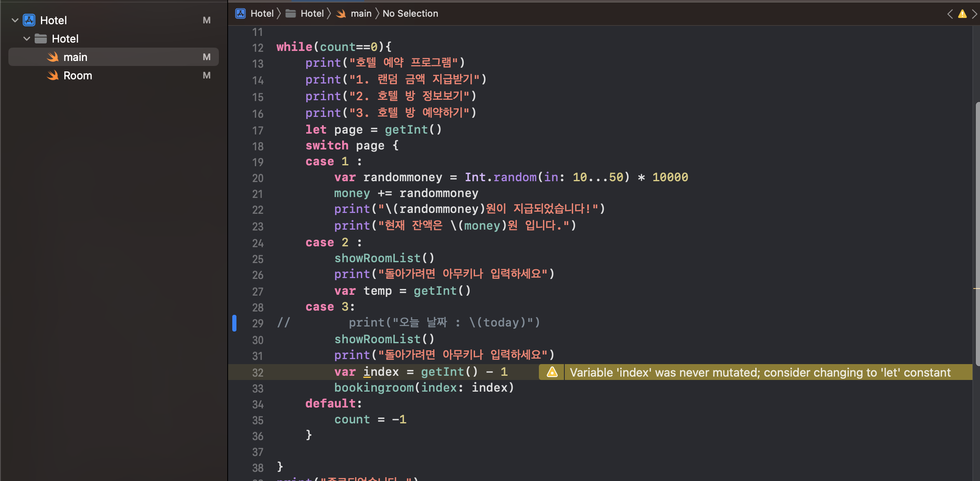Click the blue change bar at line 29
The width and height of the screenshot is (980, 481).
[x=234, y=323]
